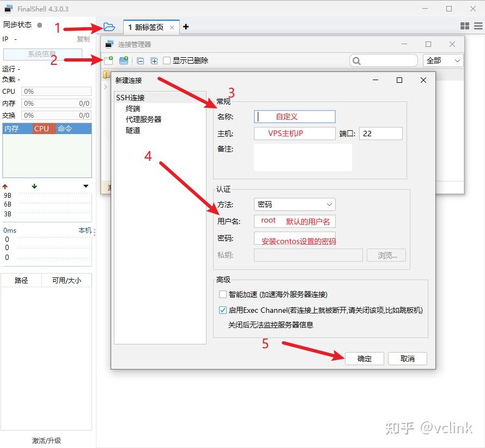The image size is (485, 448).
Task: Open the authentication 方法 dropdown showing 密码
Action: click(294, 204)
